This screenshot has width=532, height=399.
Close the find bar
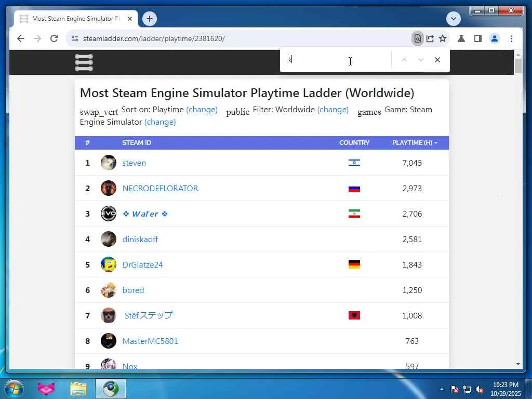[x=437, y=60]
